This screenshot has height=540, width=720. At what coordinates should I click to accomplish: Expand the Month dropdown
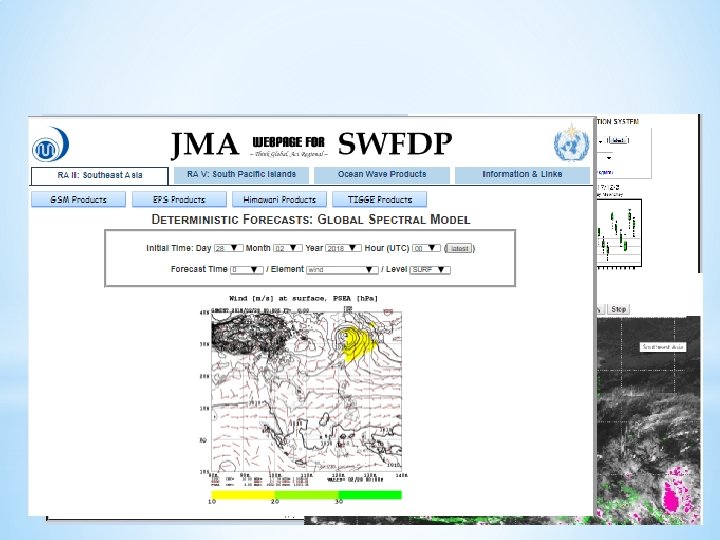[x=287, y=248]
